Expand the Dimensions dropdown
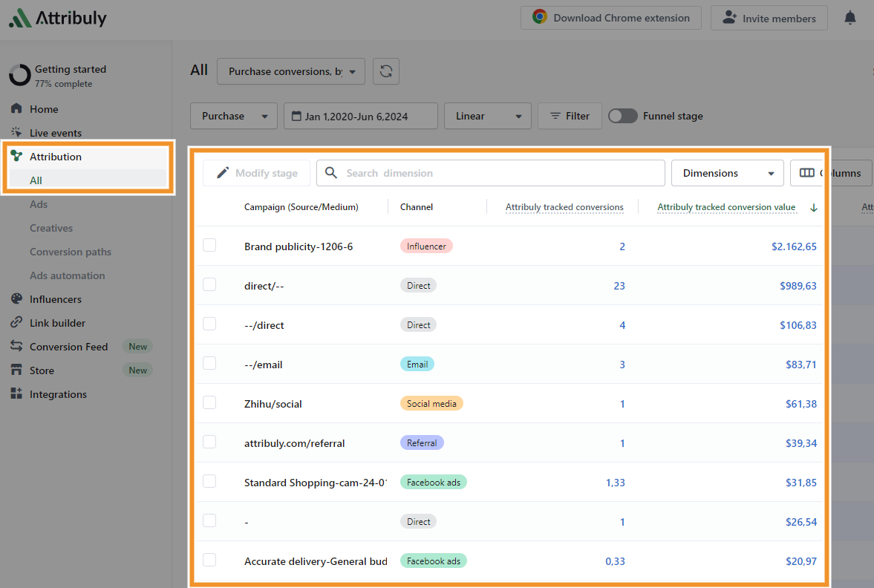The image size is (874, 588). click(727, 173)
